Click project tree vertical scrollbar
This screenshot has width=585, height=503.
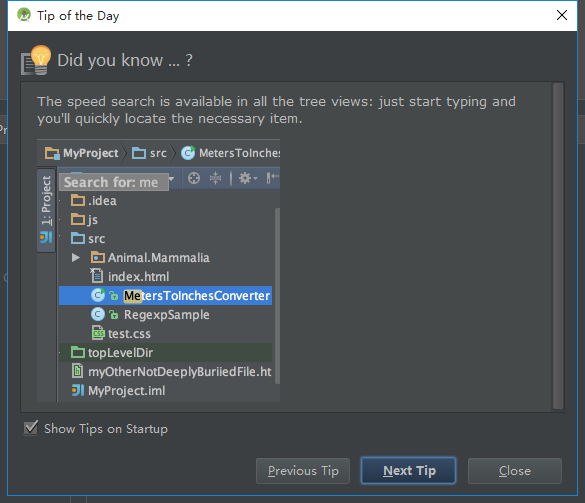click(x=277, y=296)
